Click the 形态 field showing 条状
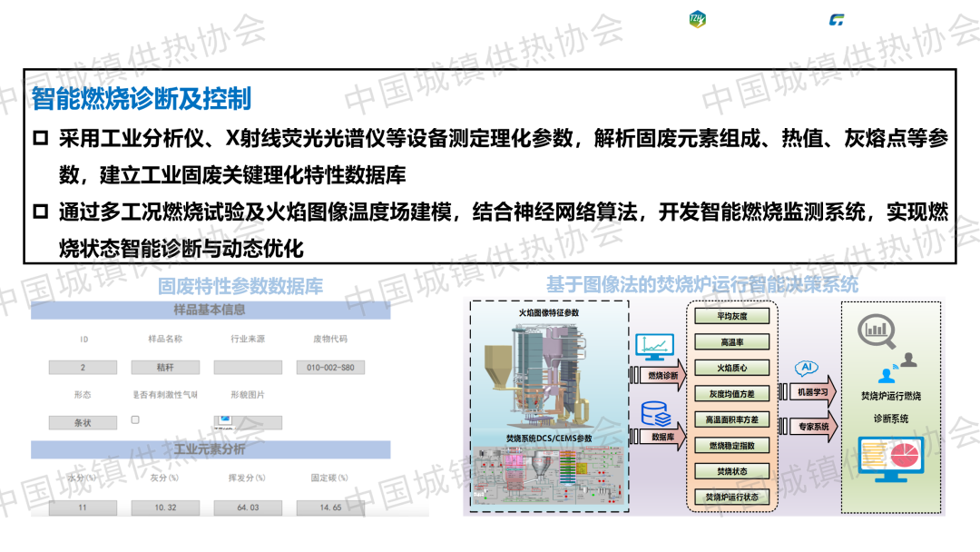The width and height of the screenshot is (980, 552). click(x=83, y=422)
